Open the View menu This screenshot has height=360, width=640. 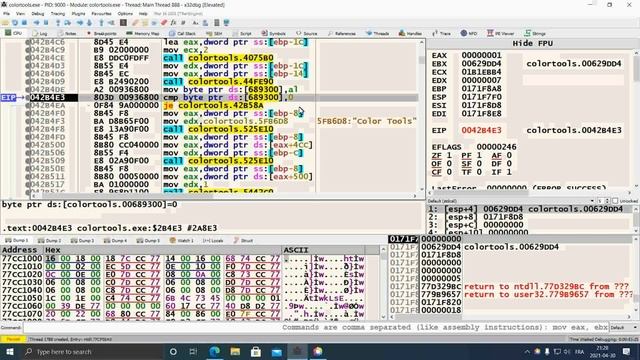click(20, 13)
